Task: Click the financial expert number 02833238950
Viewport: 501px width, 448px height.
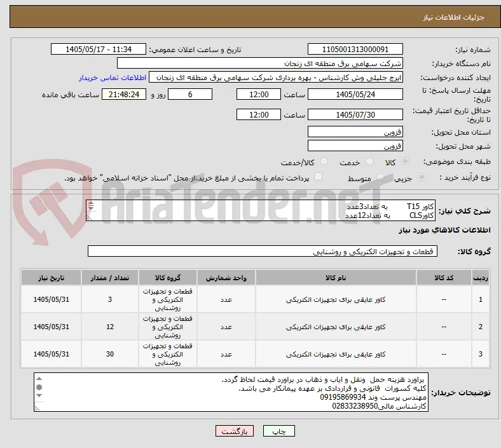Action: pos(355,406)
